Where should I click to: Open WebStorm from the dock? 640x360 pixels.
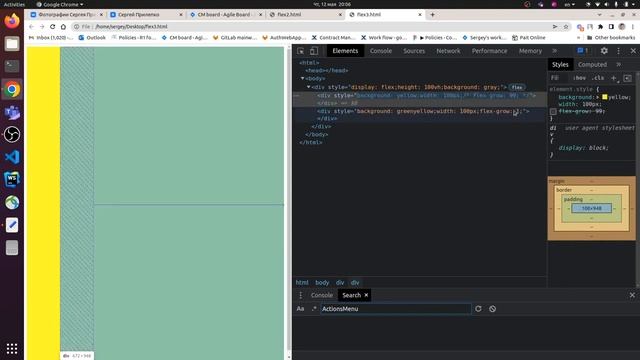[12, 180]
